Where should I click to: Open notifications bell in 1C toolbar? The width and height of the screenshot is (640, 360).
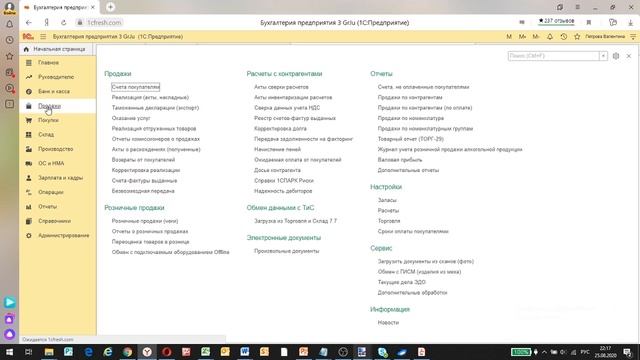coord(550,37)
